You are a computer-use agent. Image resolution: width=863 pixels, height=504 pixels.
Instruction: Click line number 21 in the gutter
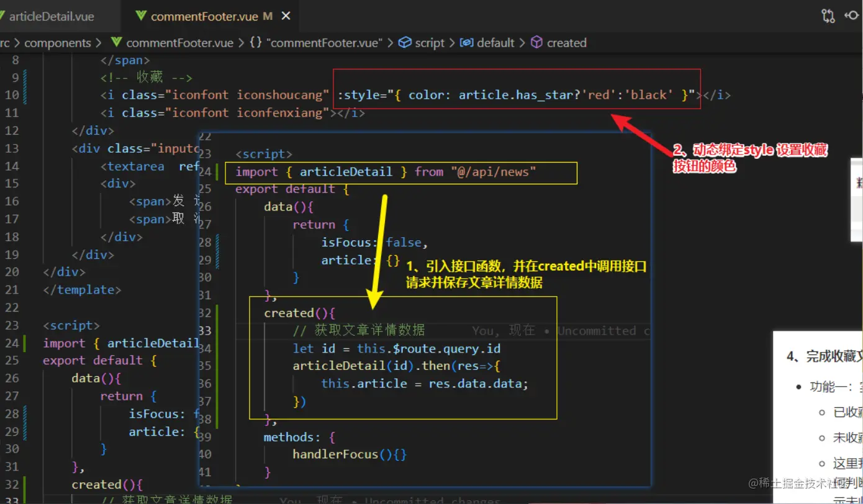pyautogui.click(x=12, y=290)
